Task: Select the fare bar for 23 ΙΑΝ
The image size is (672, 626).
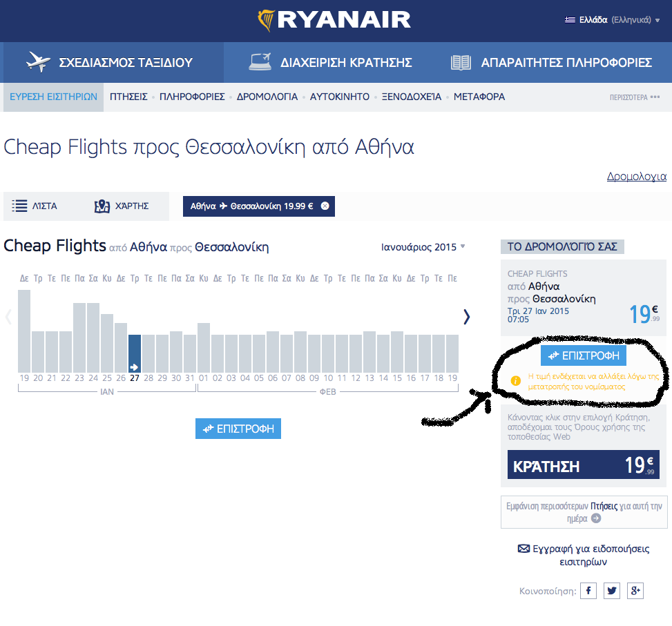Action: (79, 338)
